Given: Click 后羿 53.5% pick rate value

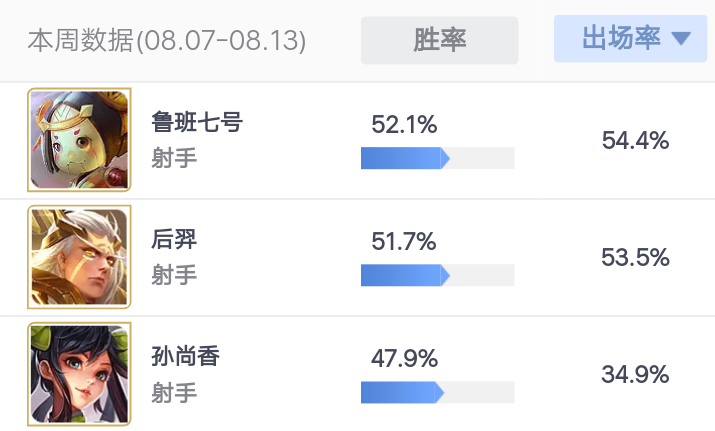Looking at the screenshot, I should coord(635,258).
